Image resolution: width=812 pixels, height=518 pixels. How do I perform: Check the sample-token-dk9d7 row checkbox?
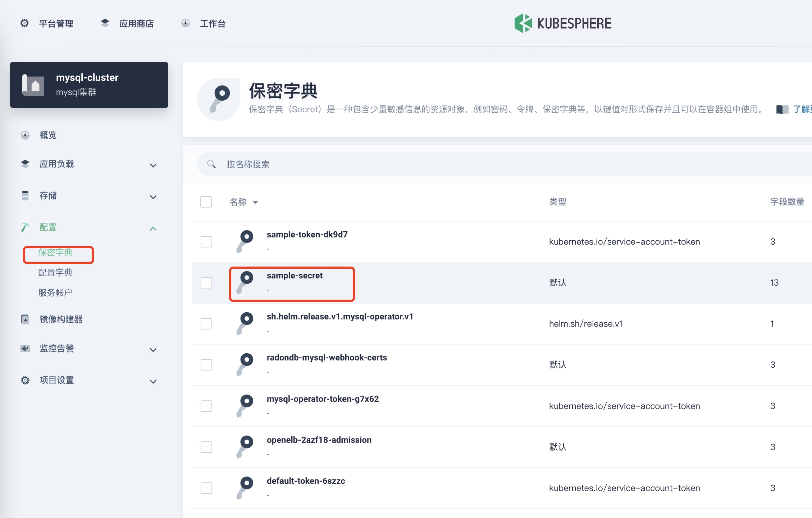(206, 242)
